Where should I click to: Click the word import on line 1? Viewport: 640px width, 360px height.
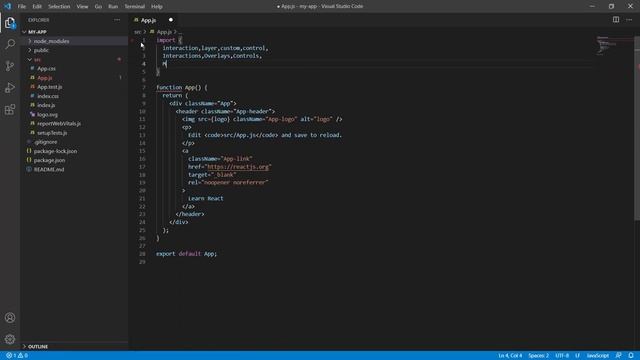[x=165, y=40]
